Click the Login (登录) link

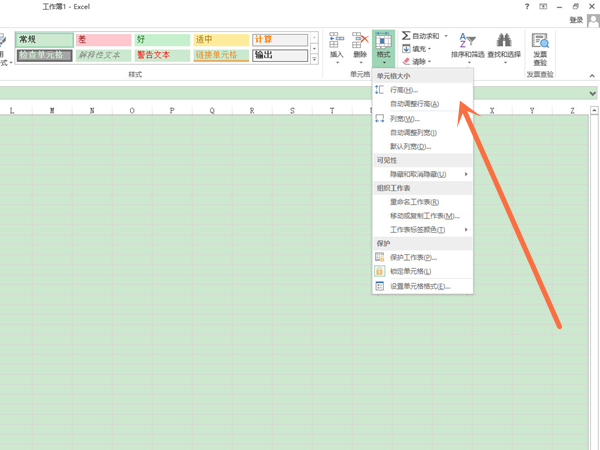[x=576, y=20]
